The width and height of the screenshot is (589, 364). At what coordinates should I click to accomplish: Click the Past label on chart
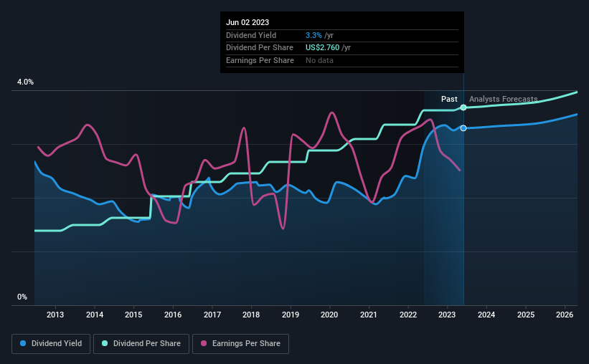pyautogui.click(x=449, y=99)
